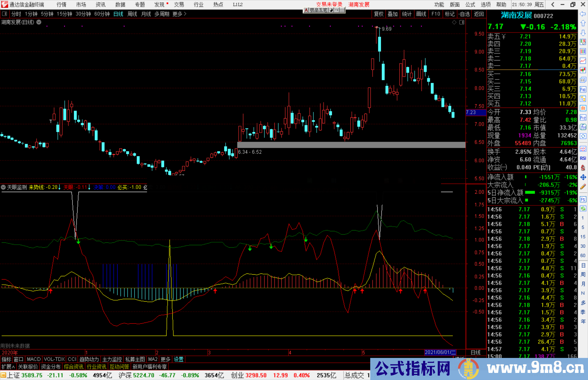Click the 设置 button in indicator tab row

[179, 359]
